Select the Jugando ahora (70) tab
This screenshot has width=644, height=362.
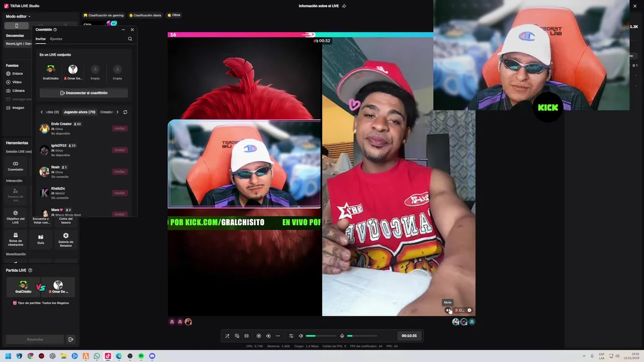79,112
